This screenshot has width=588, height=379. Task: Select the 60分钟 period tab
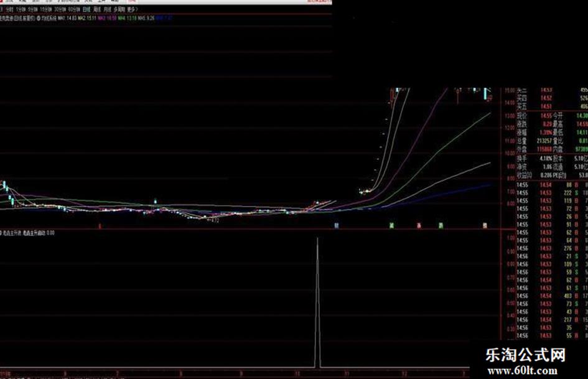[x=74, y=9]
